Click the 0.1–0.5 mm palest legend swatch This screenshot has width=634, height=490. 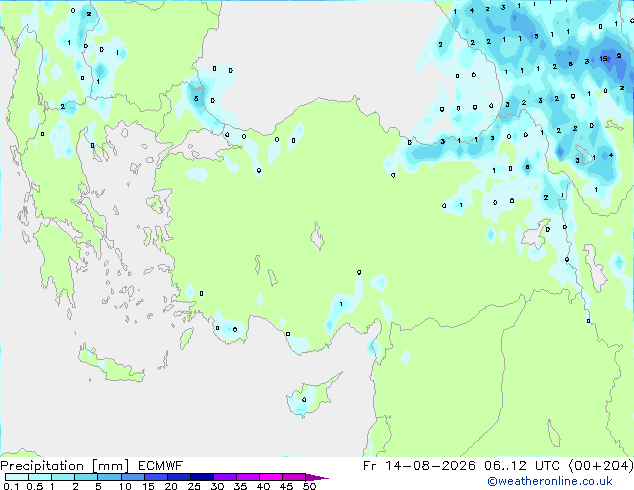pyautogui.click(x=17, y=477)
